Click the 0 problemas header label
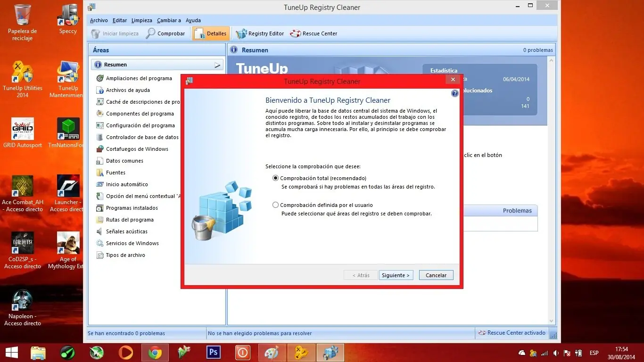Image resolution: width=644 pixels, height=362 pixels. pos(537,50)
